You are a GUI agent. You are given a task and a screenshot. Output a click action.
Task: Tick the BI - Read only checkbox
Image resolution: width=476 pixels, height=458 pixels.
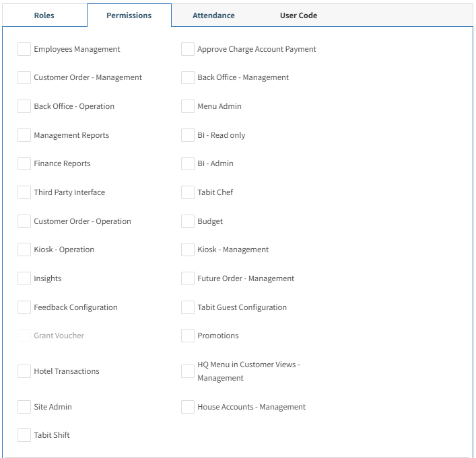point(188,135)
